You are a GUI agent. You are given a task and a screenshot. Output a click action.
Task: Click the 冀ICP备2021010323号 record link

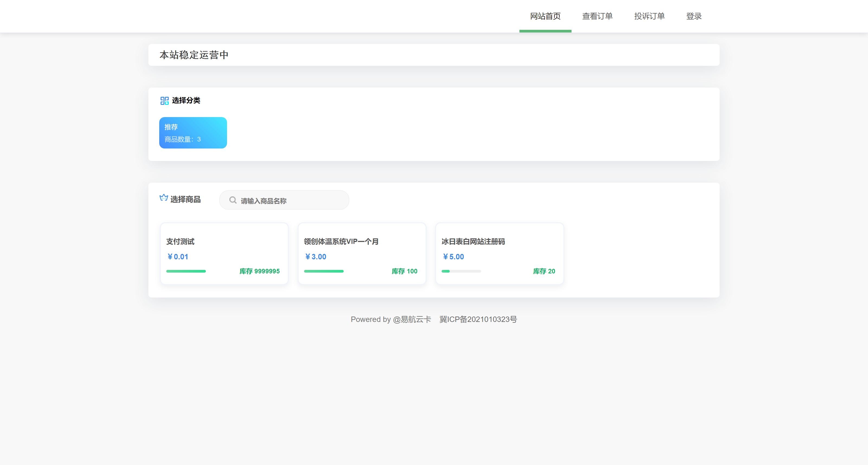(478, 319)
